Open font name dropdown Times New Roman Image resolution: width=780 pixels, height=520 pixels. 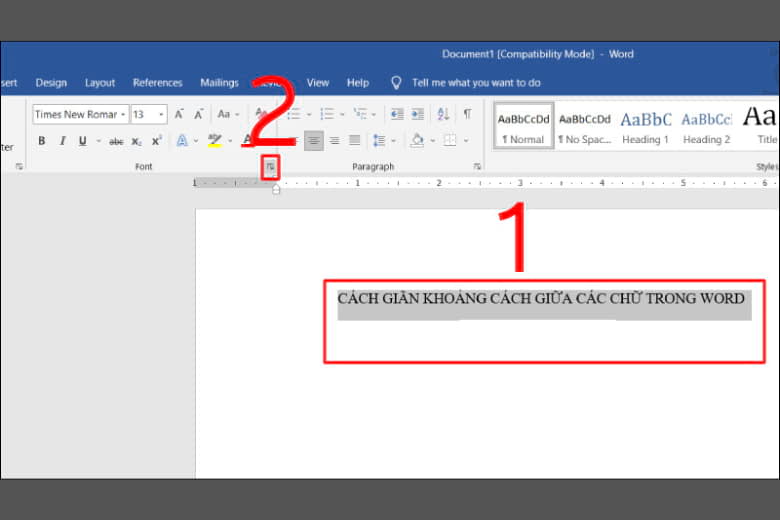pyautogui.click(x=123, y=114)
